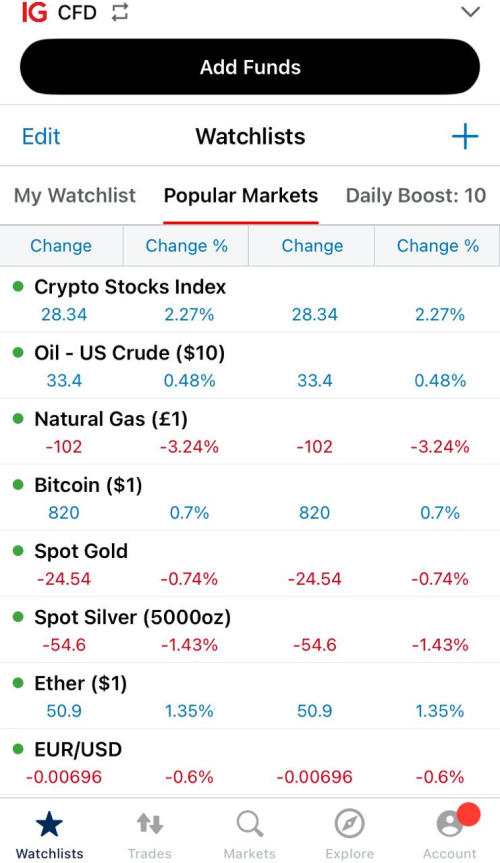Switch to My Watchlist tab
The height and width of the screenshot is (863, 500).
pos(75,195)
